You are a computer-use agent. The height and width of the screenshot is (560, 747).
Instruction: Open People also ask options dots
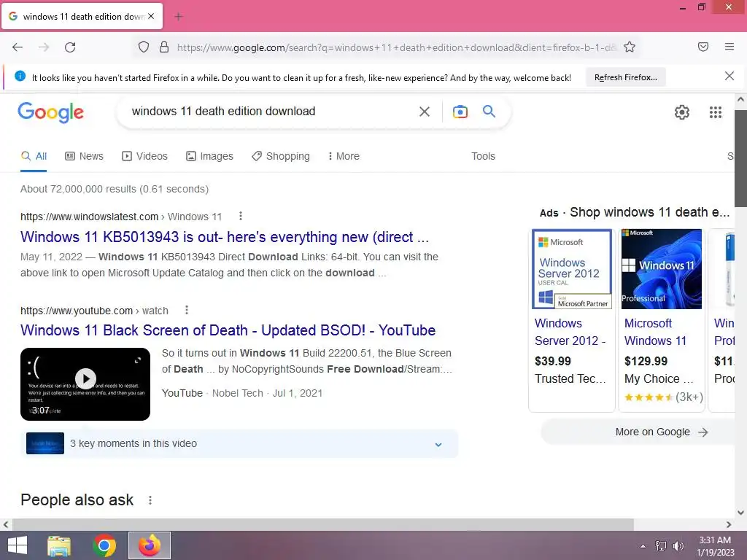click(x=150, y=500)
